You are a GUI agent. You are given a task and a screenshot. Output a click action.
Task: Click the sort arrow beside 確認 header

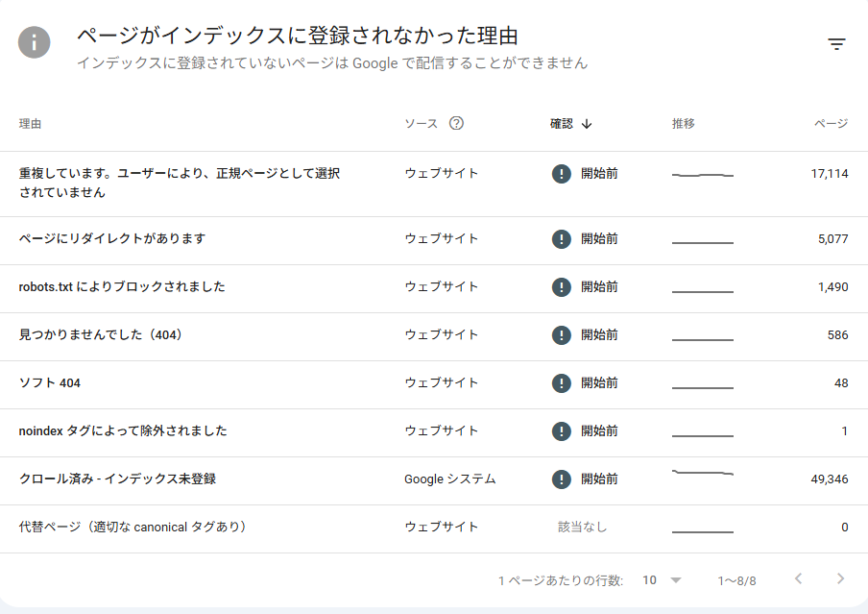(x=587, y=124)
